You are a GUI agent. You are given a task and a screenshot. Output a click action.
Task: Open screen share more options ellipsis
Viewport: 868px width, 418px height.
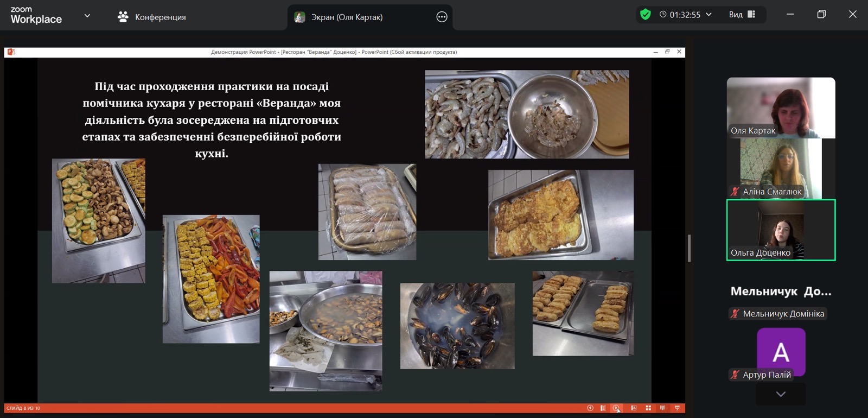click(x=442, y=17)
